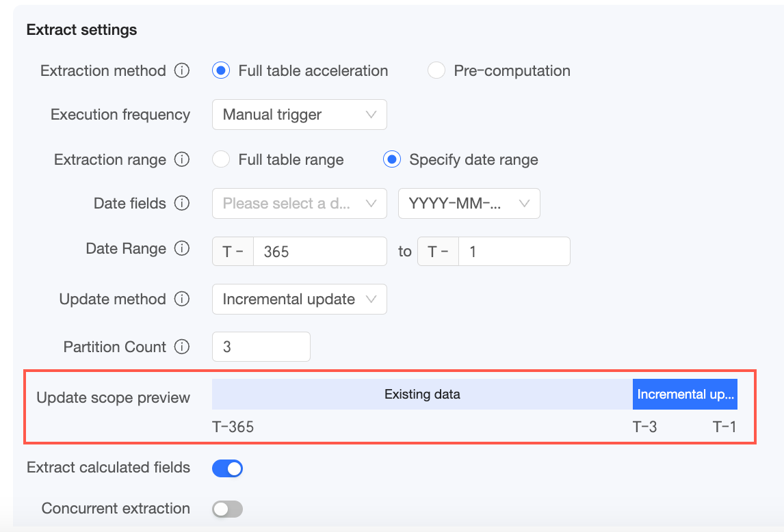Viewport: 784px width, 532px height.
Task: Open the Manual trigger frequency dropdown
Action: [x=300, y=115]
